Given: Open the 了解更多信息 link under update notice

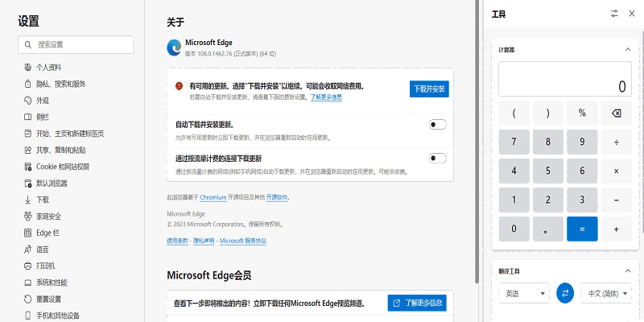Looking at the screenshot, I should click(326, 97).
